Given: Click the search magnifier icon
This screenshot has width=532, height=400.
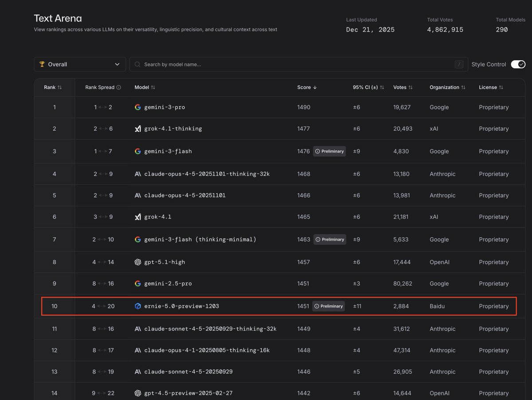Looking at the screenshot, I should (x=137, y=64).
